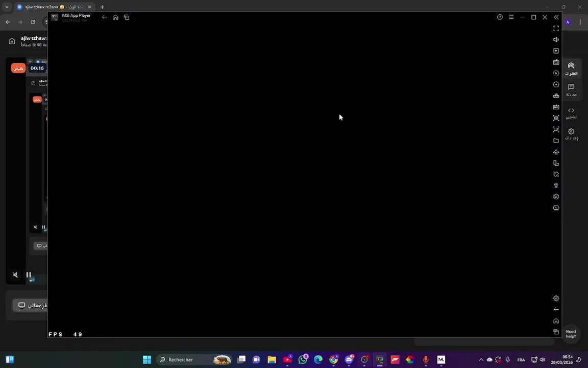Open Channels tab in browser right panel
Screen dimensions: 588x368
pyautogui.click(x=571, y=68)
